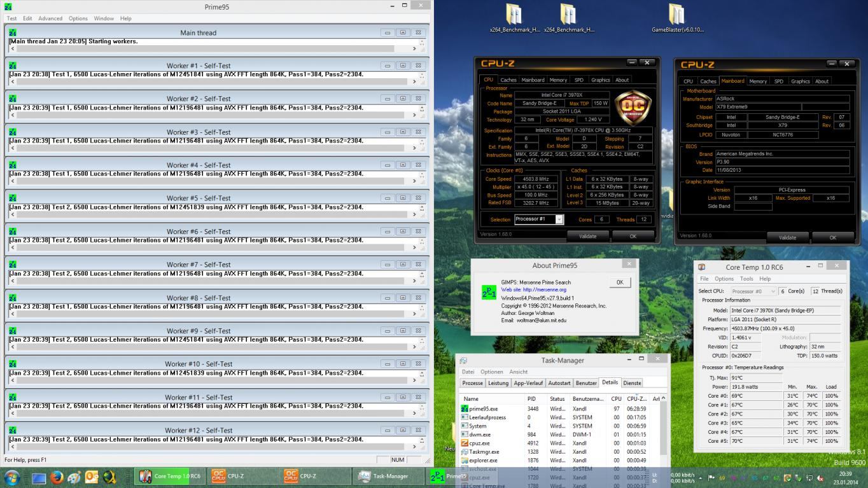Switch to Leistung tab in Task-Manager

pyautogui.click(x=498, y=383)
